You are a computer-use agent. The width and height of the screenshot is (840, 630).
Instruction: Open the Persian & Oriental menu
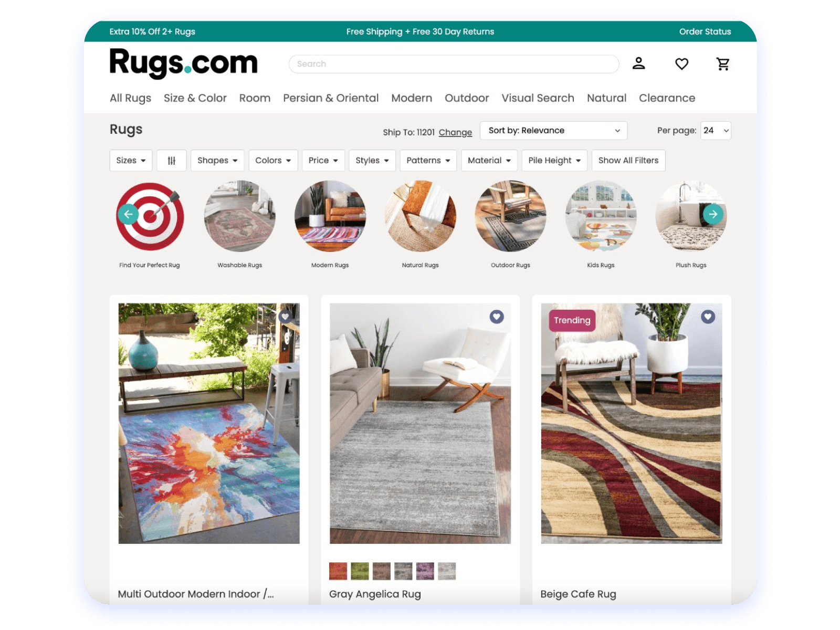pyautogui.click(x=331, y=98)
